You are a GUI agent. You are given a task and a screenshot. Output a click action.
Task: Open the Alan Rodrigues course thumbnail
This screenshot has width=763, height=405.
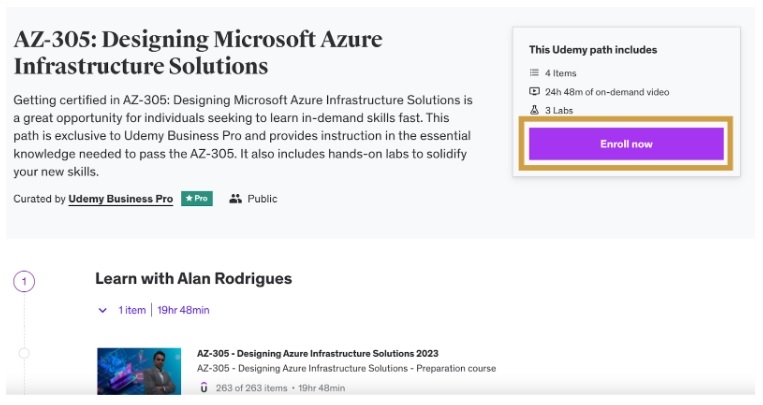tap(139, 372)
